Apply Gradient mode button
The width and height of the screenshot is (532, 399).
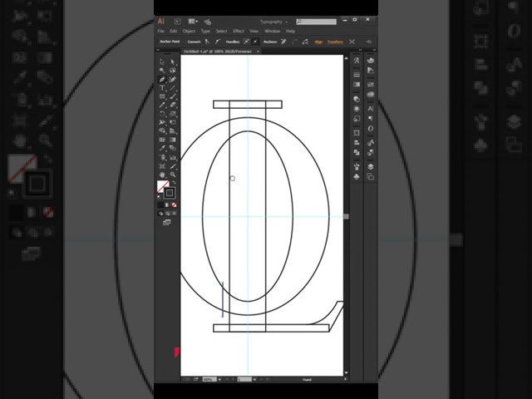tap(167, 205)
